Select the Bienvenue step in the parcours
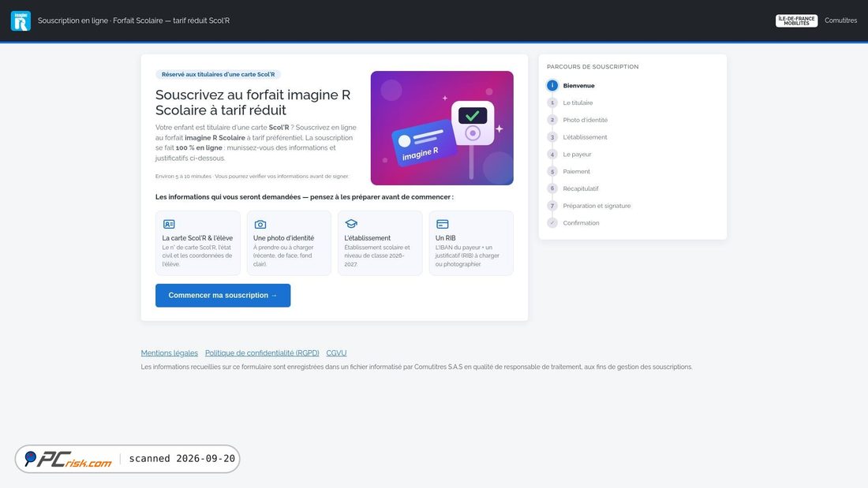The image size is (868, 488). coord(578,86)
